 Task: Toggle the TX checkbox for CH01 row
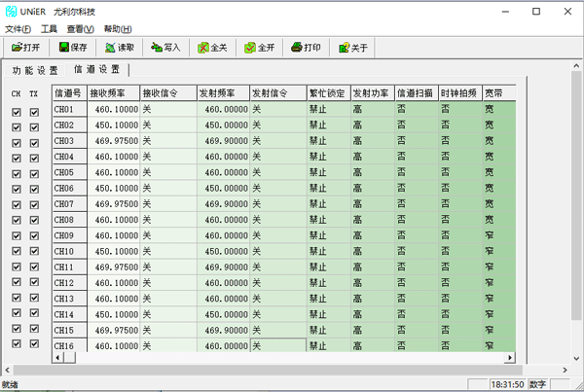click(34, 113)
